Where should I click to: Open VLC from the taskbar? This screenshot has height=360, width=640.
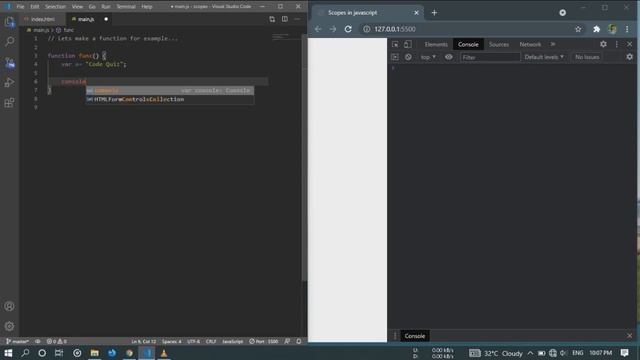pyautogui.click(x=164, y=353)
